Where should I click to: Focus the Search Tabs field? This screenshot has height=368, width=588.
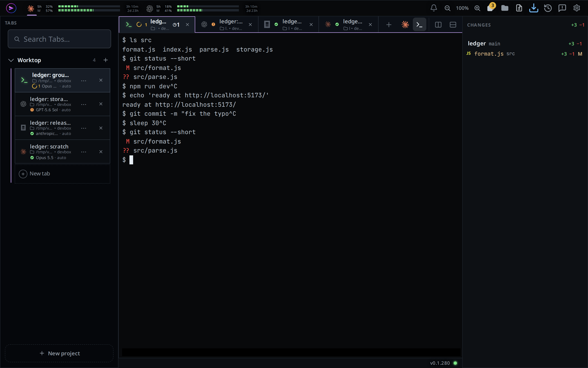tap(59, 39)
